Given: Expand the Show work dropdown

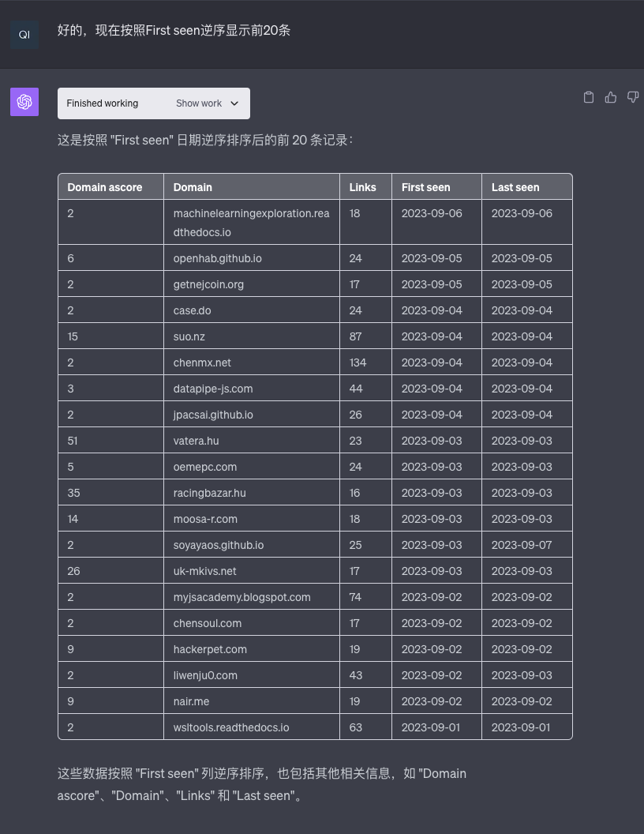Looking at the screenshot, I should point(207,103).
